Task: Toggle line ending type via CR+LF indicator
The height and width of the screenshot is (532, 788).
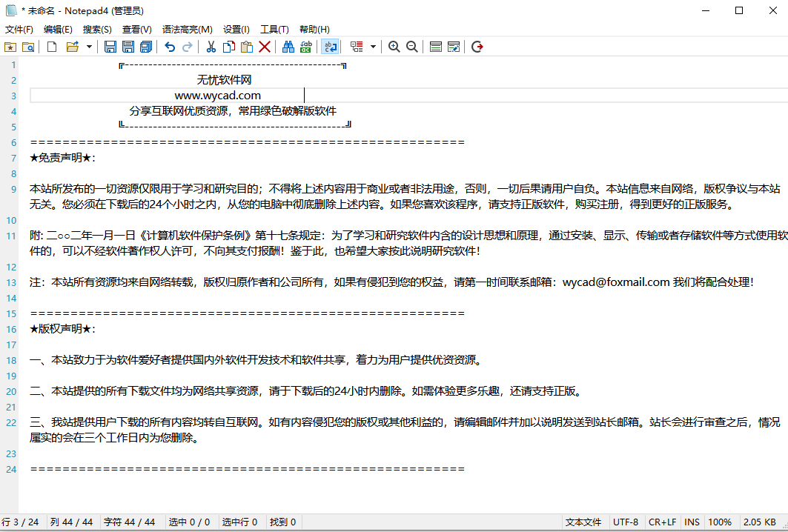Action: click(x=662, y=522)
